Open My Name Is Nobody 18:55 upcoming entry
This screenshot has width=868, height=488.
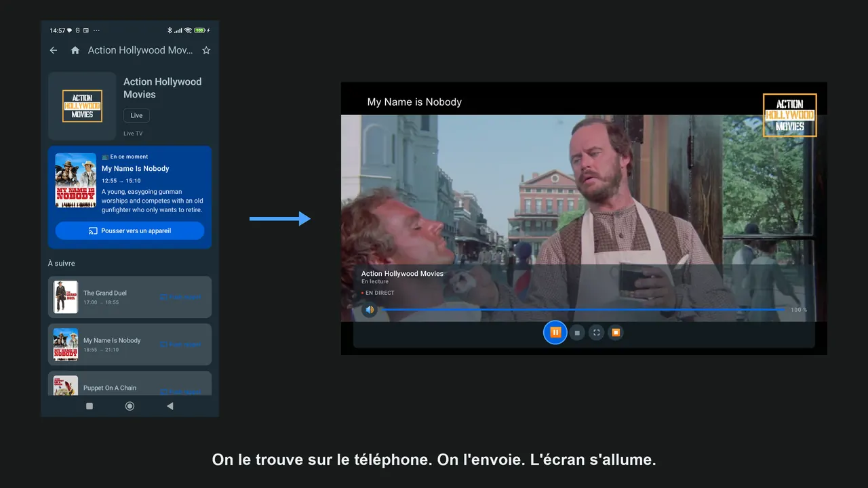pyautogui.click(x=130, y=344)
